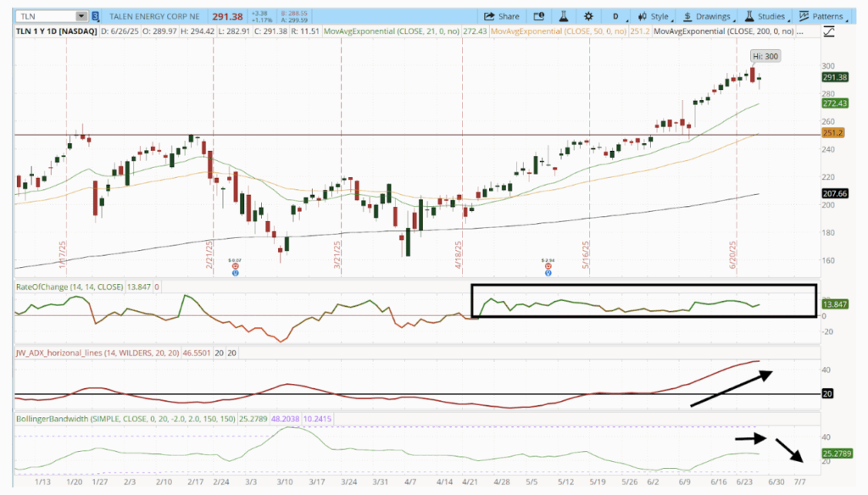Click the MovAvgExponential (CLOSE, 200, 0, no) label
Screen dimensions: 868x495
coord(724,31)
